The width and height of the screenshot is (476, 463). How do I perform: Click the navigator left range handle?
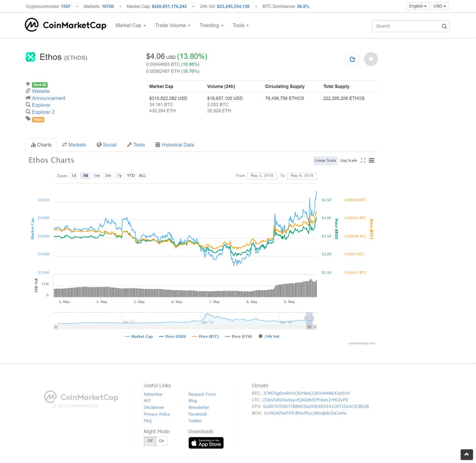306,318
